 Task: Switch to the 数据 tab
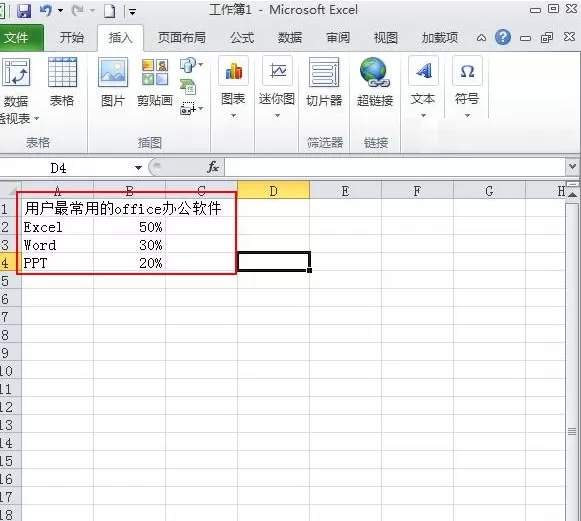[x=290, y=37]
